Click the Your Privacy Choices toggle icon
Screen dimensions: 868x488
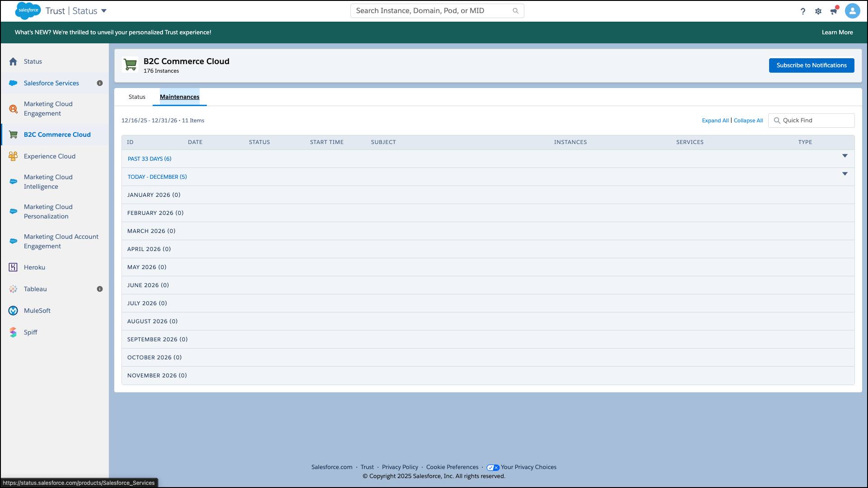coord(493,468)
